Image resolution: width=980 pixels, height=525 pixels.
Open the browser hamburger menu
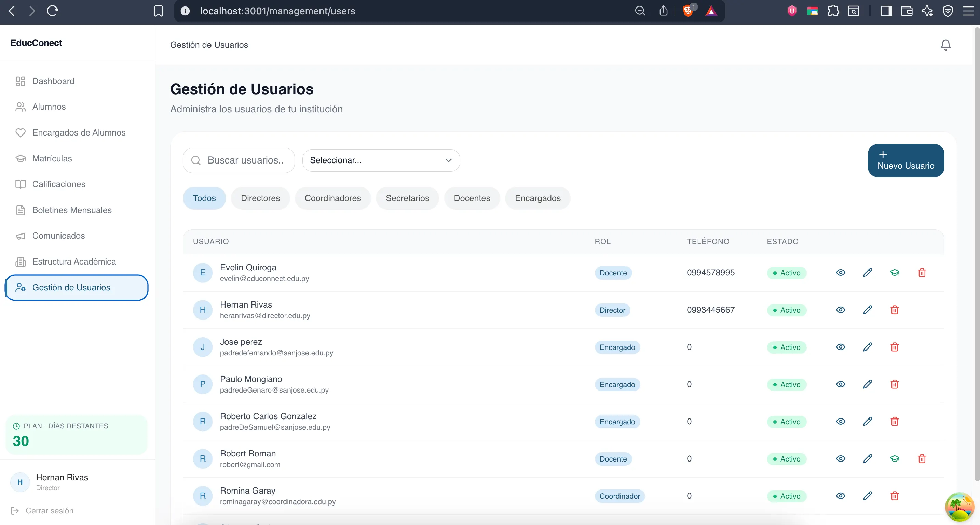[968, 11]
